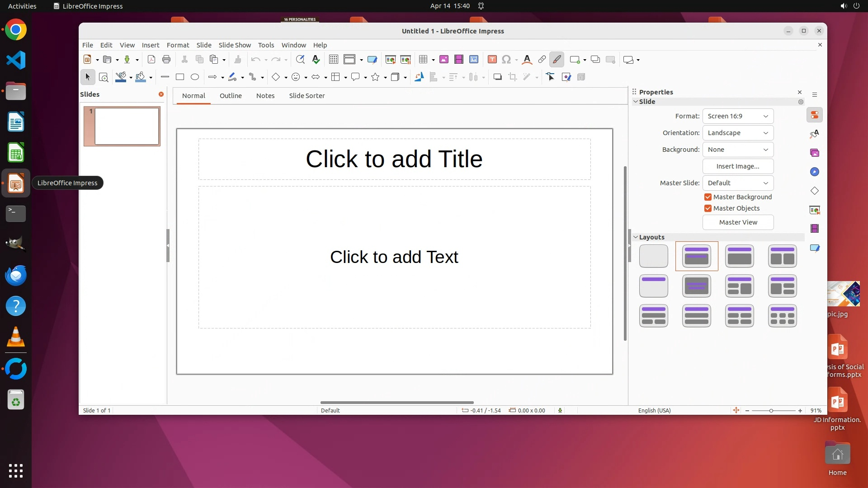Image resolution: width=868 pixels, height=488 pixels.
Task: Open the Background dropdown
Action: [x=738, y=150]
